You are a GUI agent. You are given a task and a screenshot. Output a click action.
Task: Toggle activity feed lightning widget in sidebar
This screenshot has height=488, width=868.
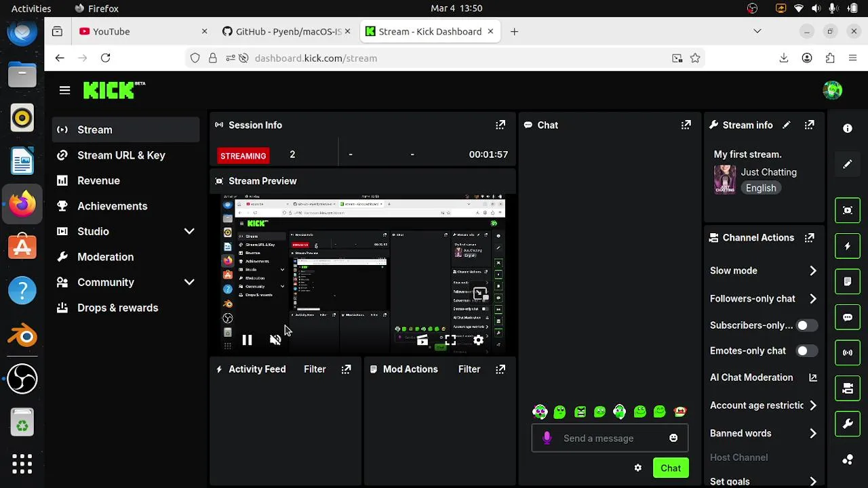(x=848, y=246)
